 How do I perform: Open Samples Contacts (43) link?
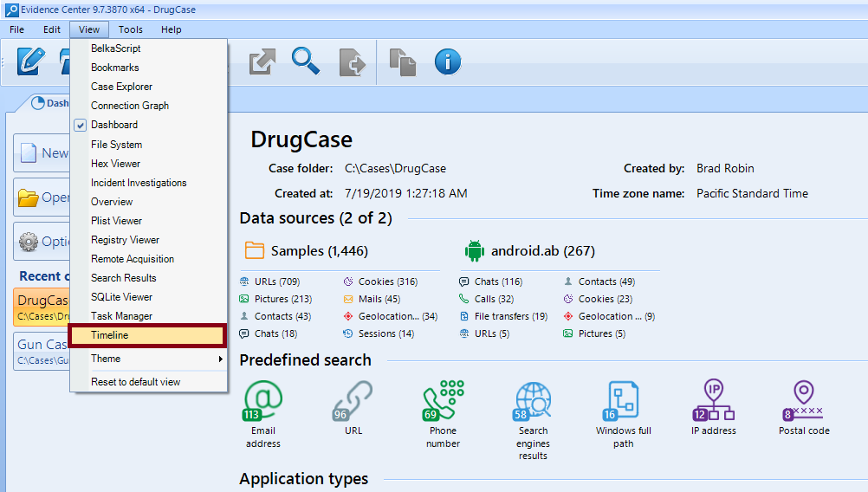pos(282,316)
